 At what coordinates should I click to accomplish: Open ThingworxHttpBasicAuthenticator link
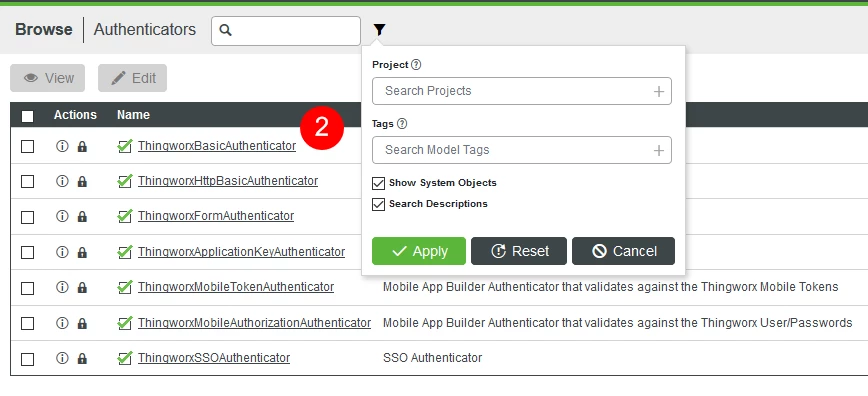(x=228, y=181)
